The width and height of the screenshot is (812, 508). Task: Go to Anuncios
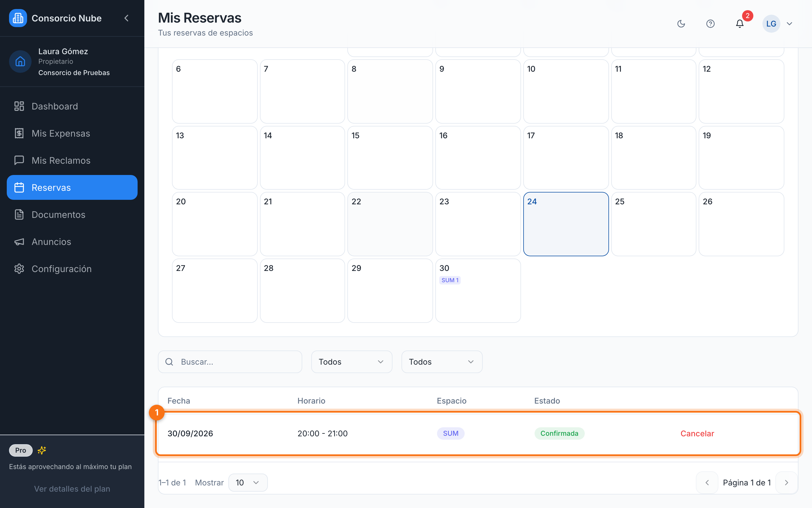point(72,242)
